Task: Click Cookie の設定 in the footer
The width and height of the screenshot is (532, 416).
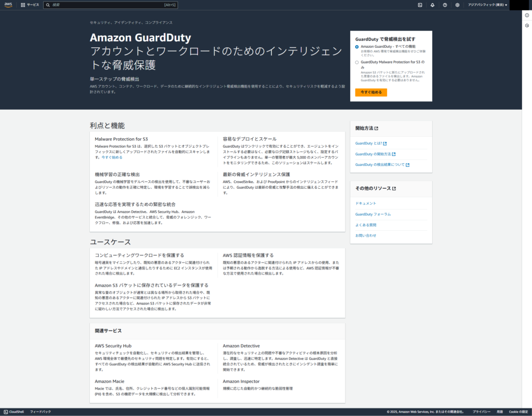Action: pyautogui.click(x=518, y=412)
